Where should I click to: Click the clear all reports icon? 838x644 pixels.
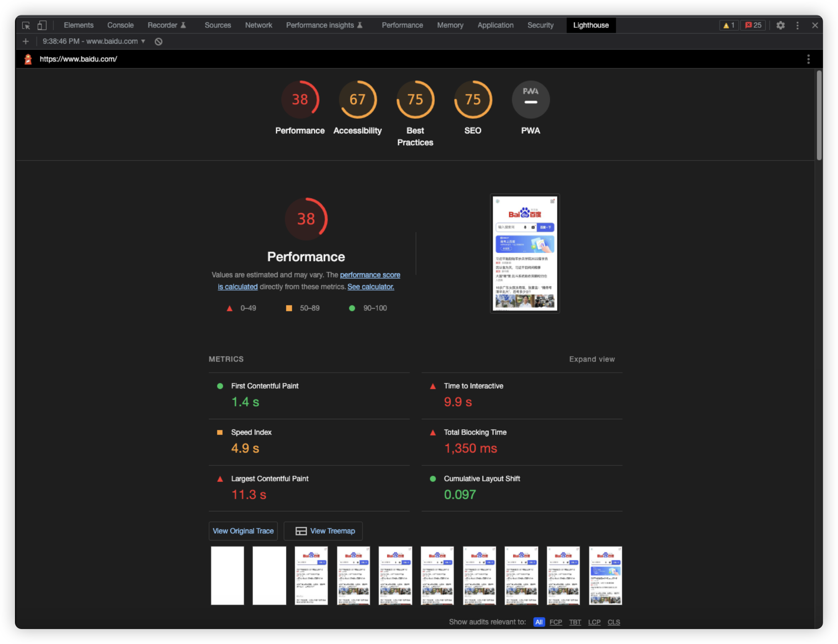[x=158, y=41]
